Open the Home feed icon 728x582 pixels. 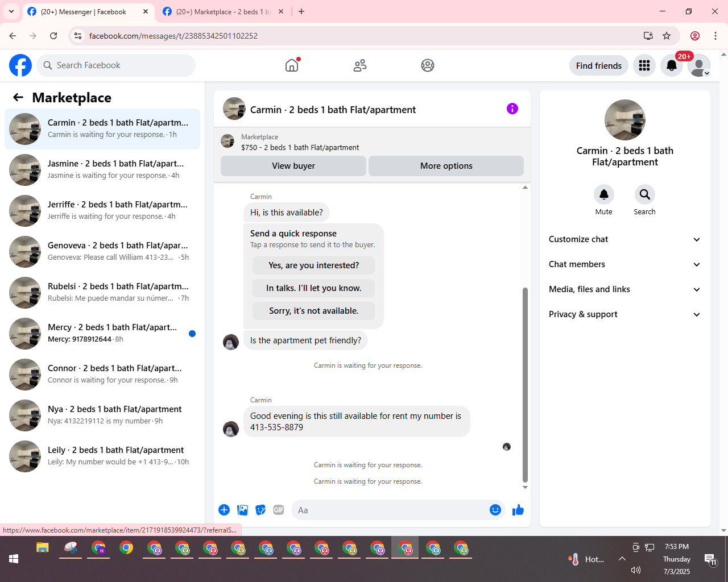pos(292,65)
